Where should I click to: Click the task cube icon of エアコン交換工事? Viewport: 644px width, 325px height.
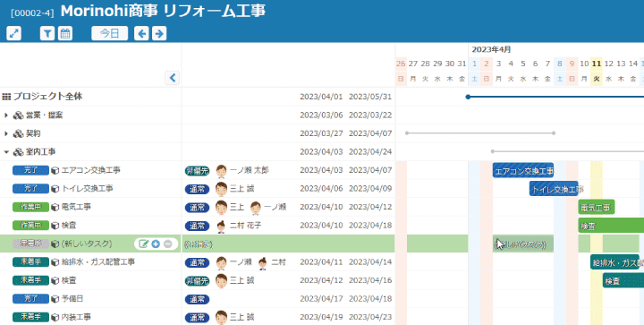click(55, 170)
